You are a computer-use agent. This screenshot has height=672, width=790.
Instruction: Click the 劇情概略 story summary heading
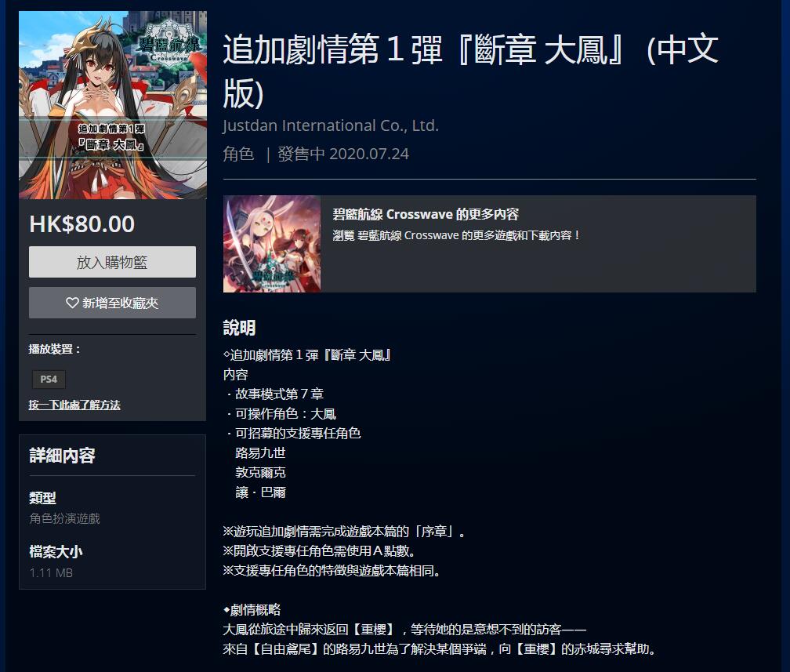[252, 610]
